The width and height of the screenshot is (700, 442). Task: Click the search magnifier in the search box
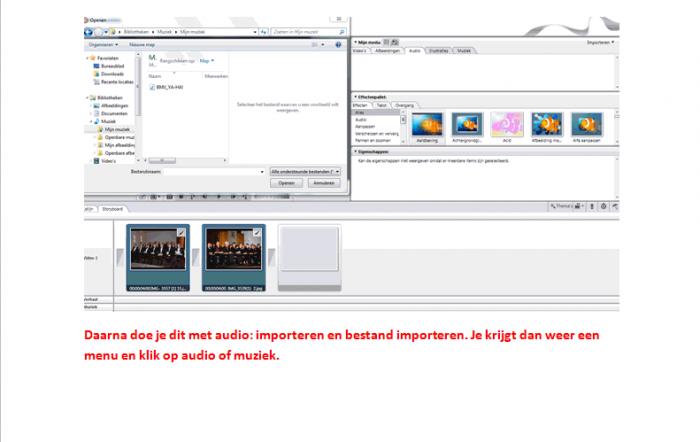(342, 32)
